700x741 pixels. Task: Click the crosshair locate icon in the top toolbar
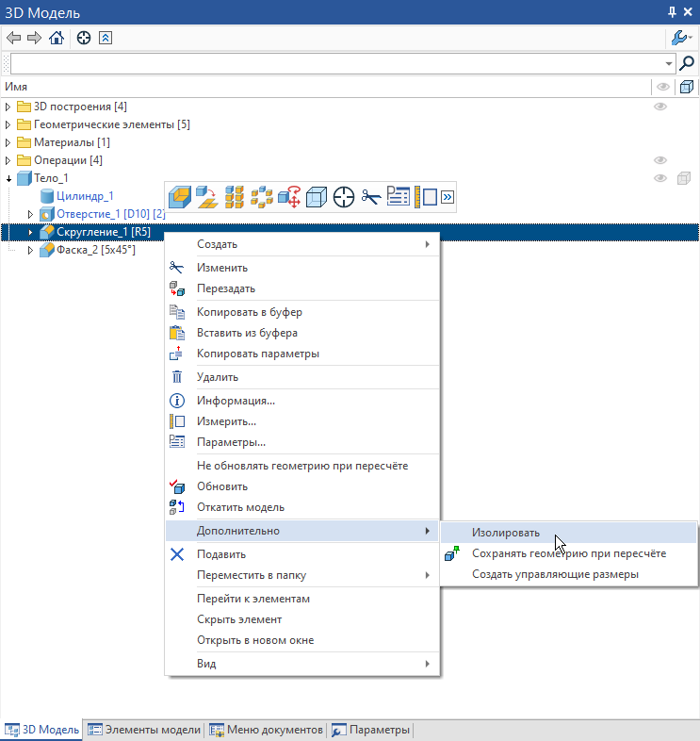[84, 39]
